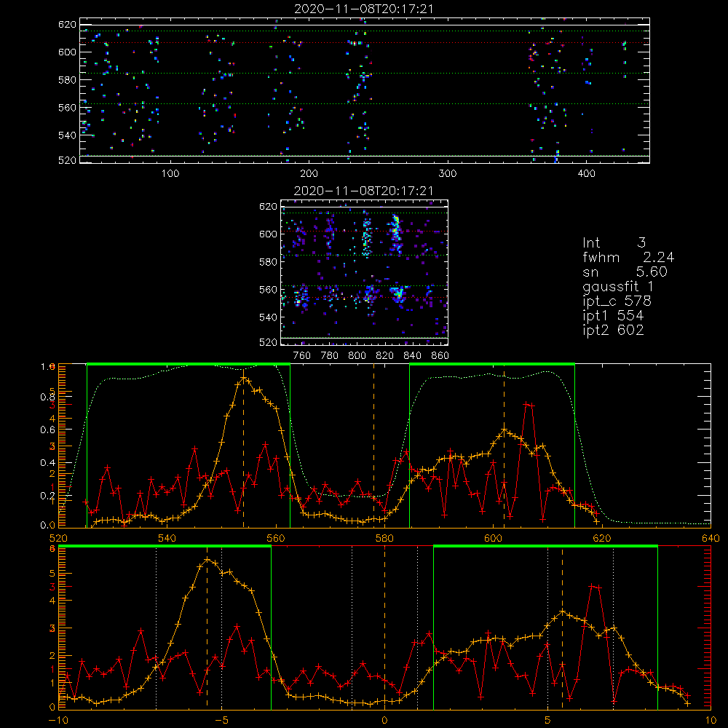This screenshot has height=728, width=728.
Task: Click the 'ipt1 554' readout
Action: [x=613, y=316]
